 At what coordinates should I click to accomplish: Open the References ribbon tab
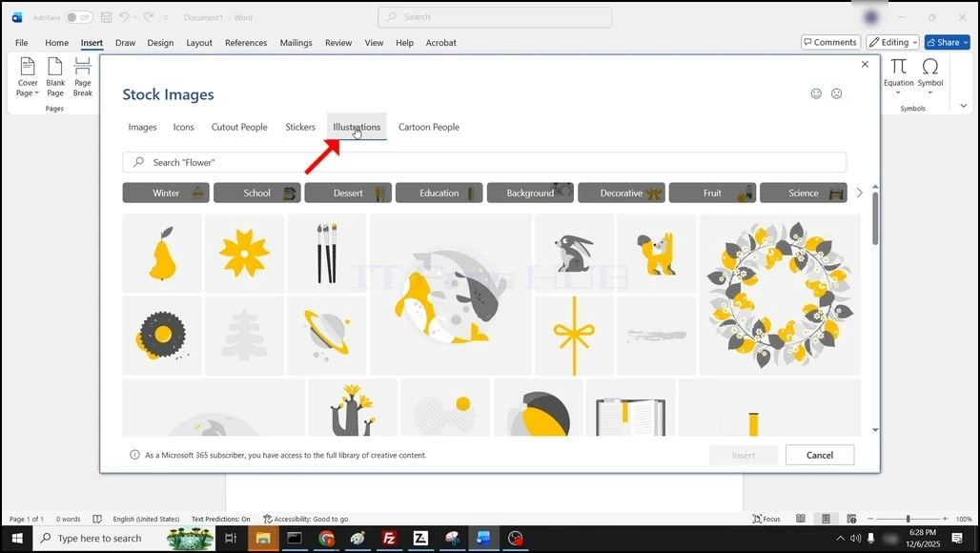tap(246, 43)
